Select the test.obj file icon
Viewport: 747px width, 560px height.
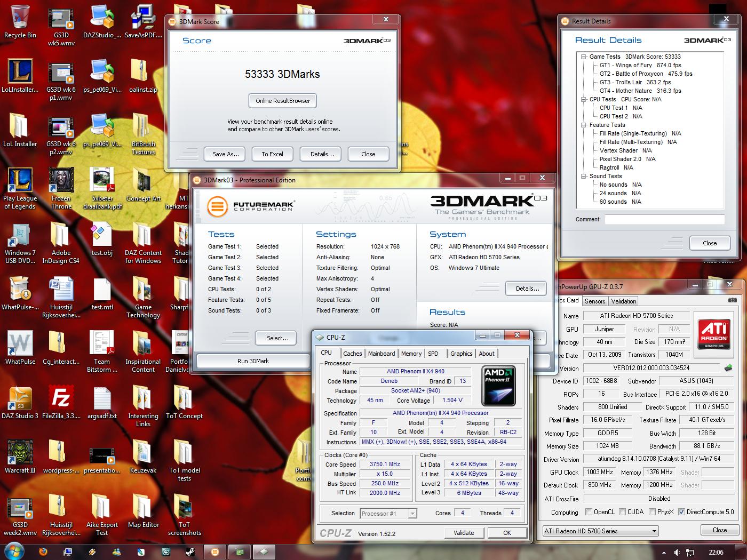pos(102,239)
